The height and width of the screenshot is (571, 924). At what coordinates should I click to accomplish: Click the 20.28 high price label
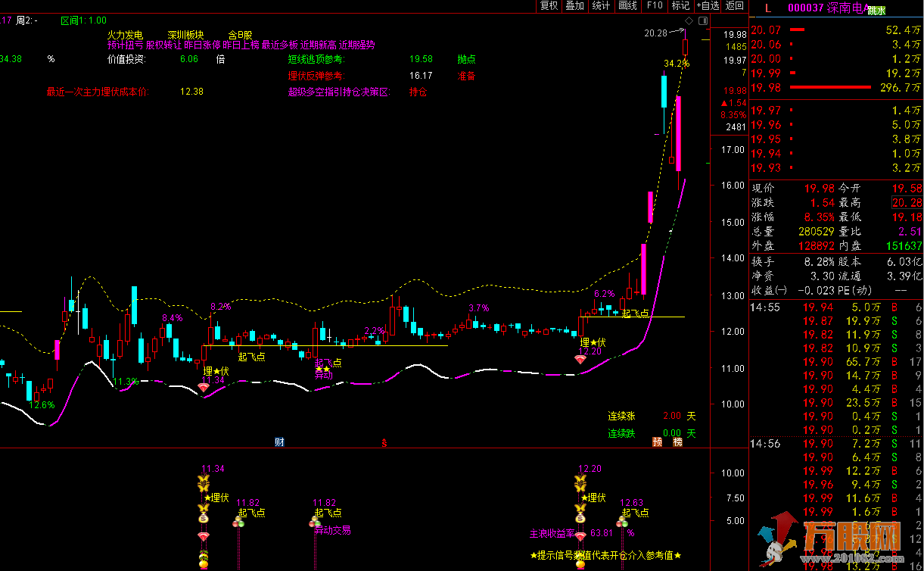tap(655, 33)
